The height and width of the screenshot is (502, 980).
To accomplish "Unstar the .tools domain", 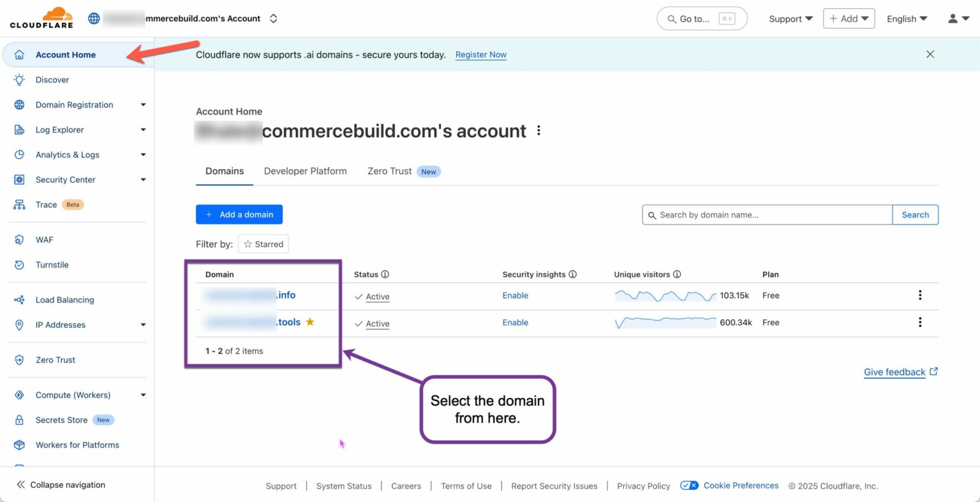I will pos(310,322).
